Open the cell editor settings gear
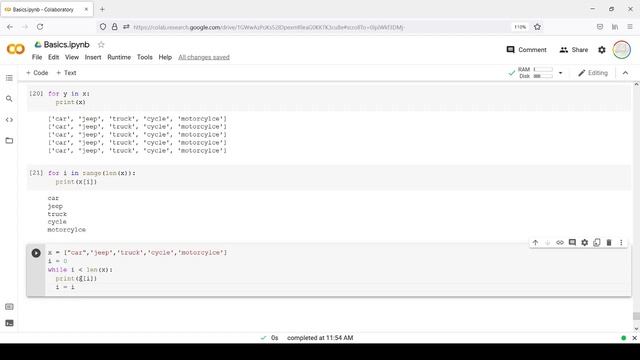Image resolution: width=640 pixels, height=360 pixels. pyautogui.click(x=584, y=242)
